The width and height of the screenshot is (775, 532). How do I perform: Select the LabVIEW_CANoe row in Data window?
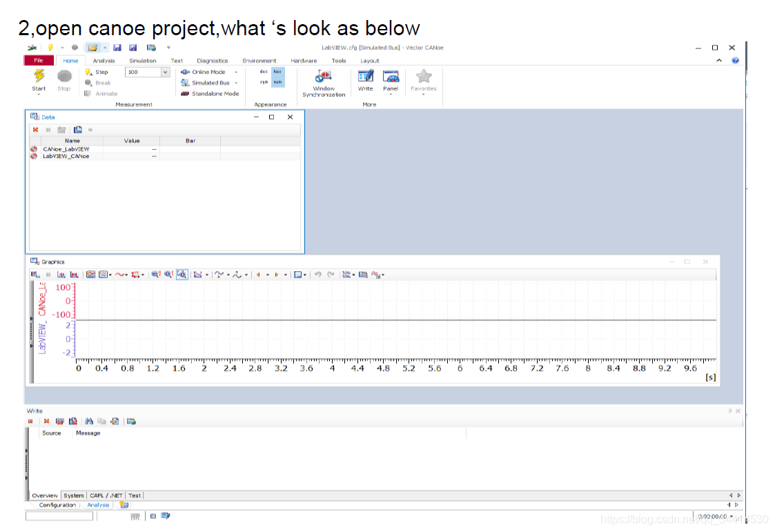[164, 156]
